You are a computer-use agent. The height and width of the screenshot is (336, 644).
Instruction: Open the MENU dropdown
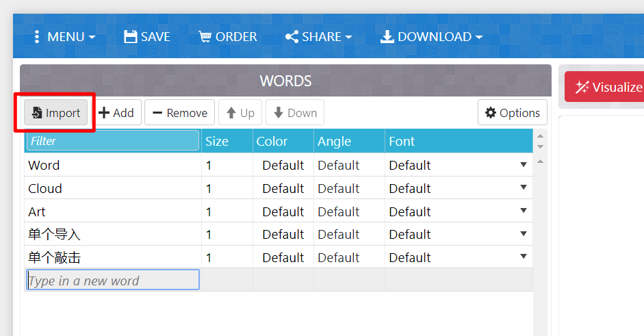point(65,36)
